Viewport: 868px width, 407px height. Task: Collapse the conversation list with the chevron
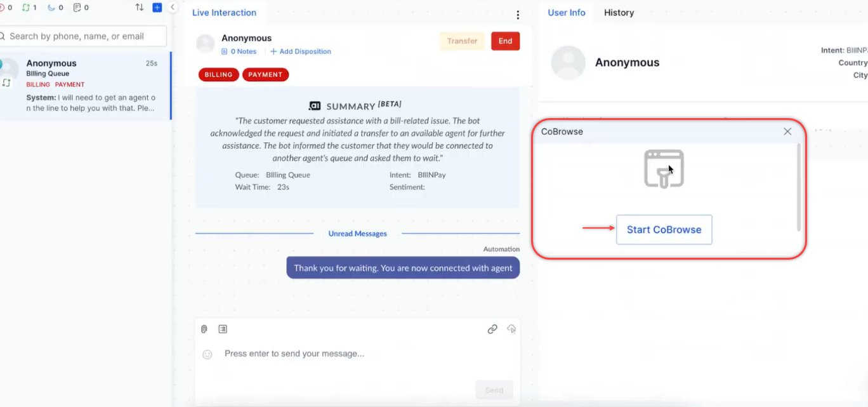pyautogui.click(x=173, y=8)
